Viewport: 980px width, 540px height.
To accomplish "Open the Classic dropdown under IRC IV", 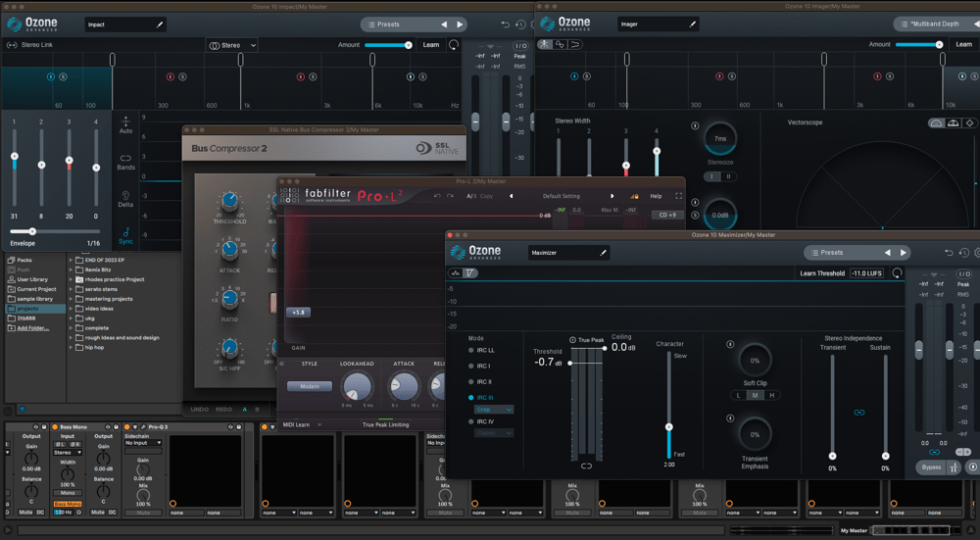I will coord(494,433).
